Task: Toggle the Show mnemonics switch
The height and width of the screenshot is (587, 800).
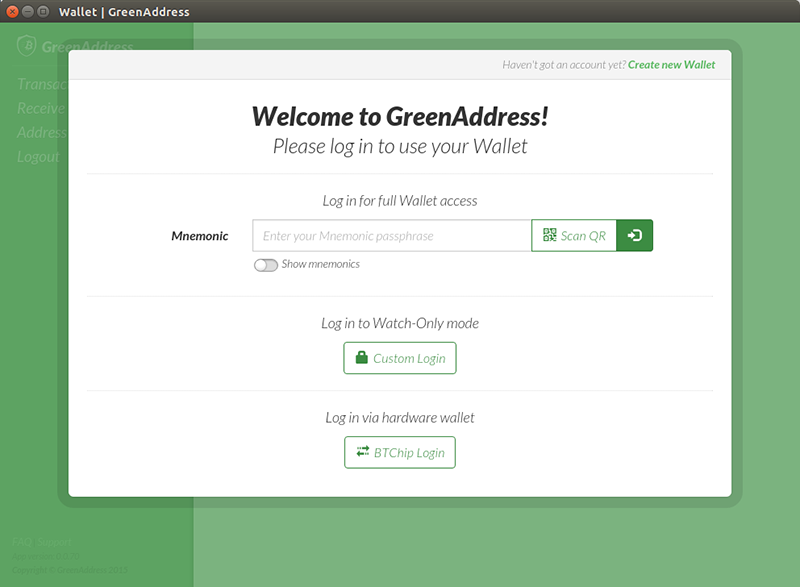Action: pyautogui.click(x=265, y=264)
